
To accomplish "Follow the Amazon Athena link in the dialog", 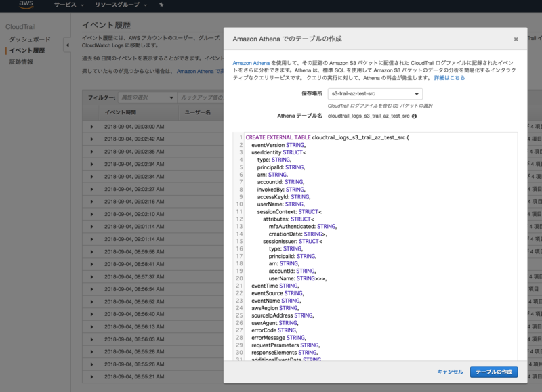I will [x=251, y=63].
